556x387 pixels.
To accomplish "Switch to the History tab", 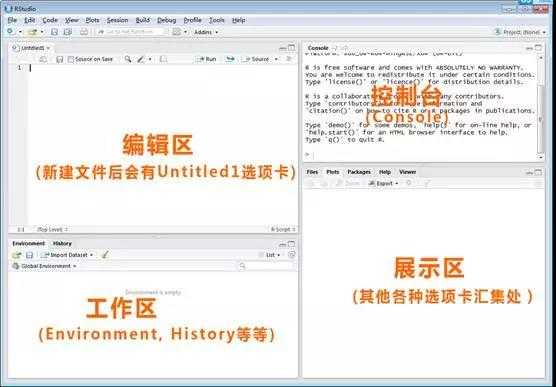I will (x=62, y=243).
